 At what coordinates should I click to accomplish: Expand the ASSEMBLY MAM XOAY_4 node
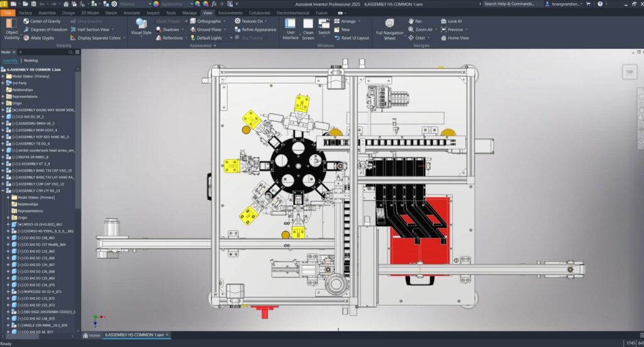point(3,130)
